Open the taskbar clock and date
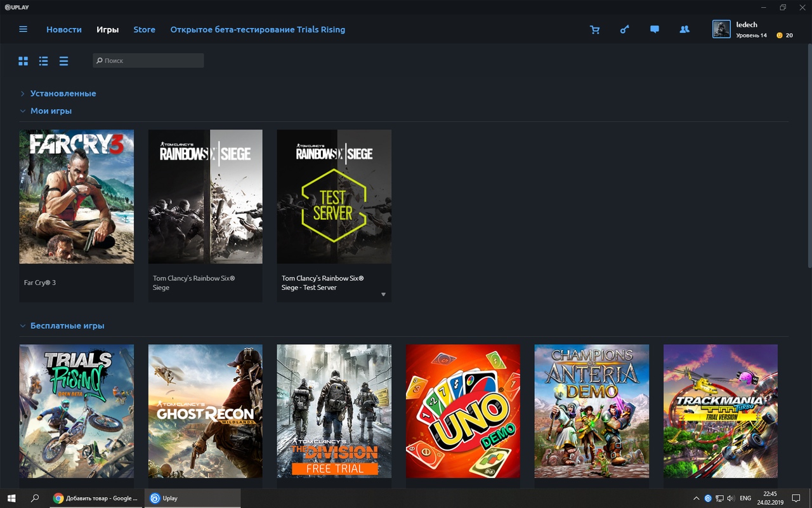Viewport: 812px width, 508px height. (770, 498)
